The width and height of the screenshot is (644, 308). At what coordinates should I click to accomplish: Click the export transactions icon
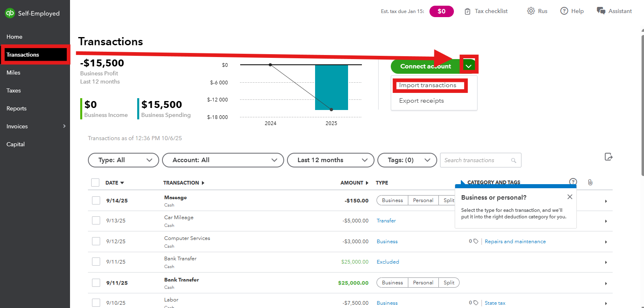point(609,157)
